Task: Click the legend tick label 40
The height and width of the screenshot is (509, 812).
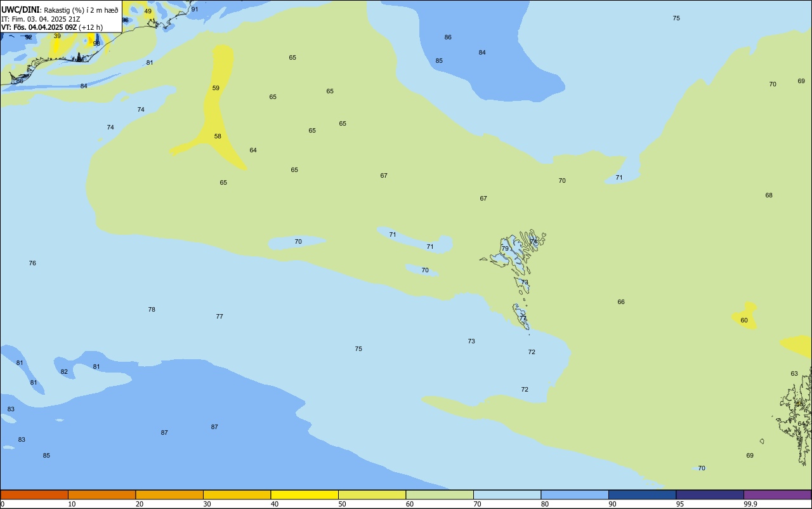Action: [275, 504]
